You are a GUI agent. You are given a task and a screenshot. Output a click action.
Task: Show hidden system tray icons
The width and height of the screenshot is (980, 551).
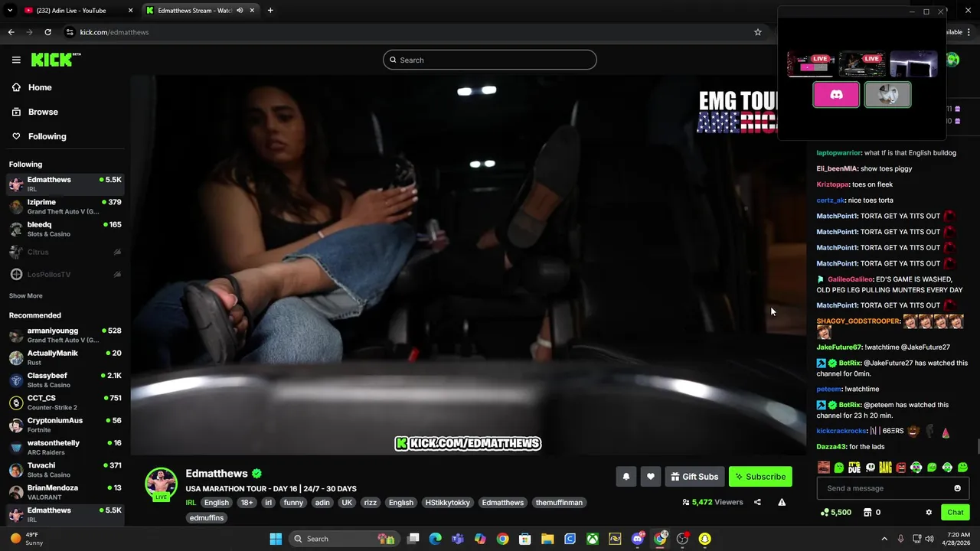pos(884,539)
